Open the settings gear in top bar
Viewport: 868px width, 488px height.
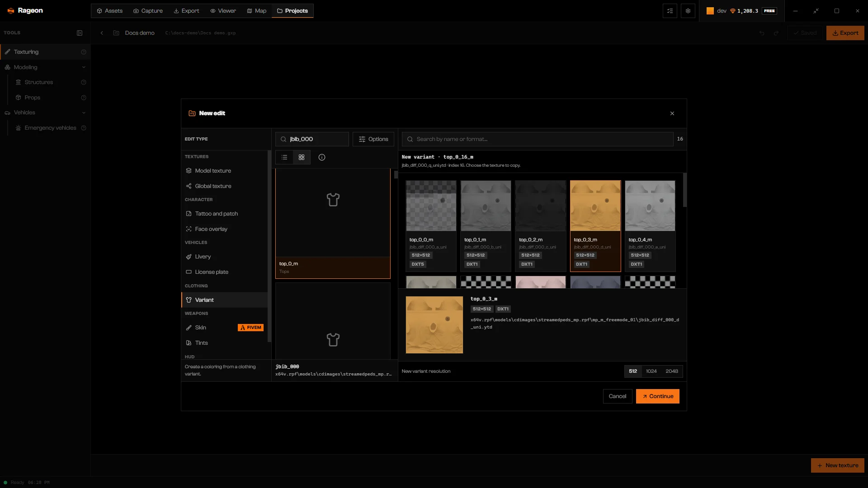pyautogui.click(x=688, y=11)
